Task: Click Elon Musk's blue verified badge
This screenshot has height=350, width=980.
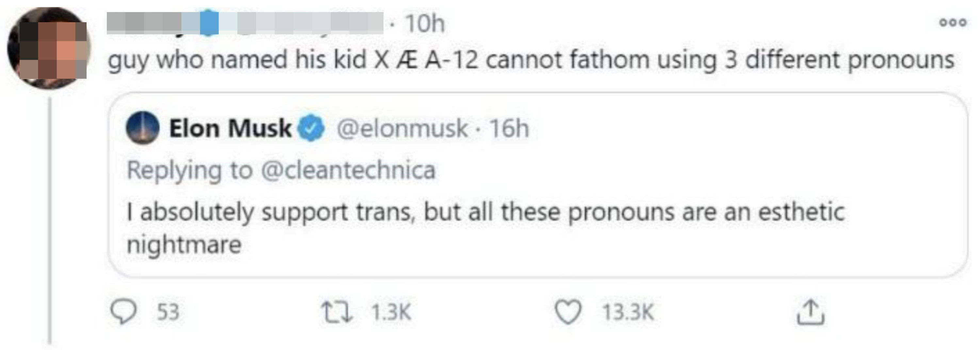Action: click(x=311, y=128)
